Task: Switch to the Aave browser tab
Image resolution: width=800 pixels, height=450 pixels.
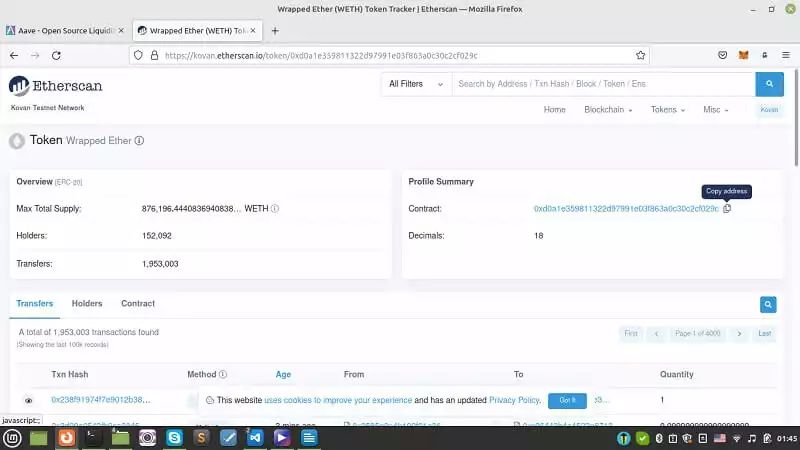Action: [x=65, y=31]
